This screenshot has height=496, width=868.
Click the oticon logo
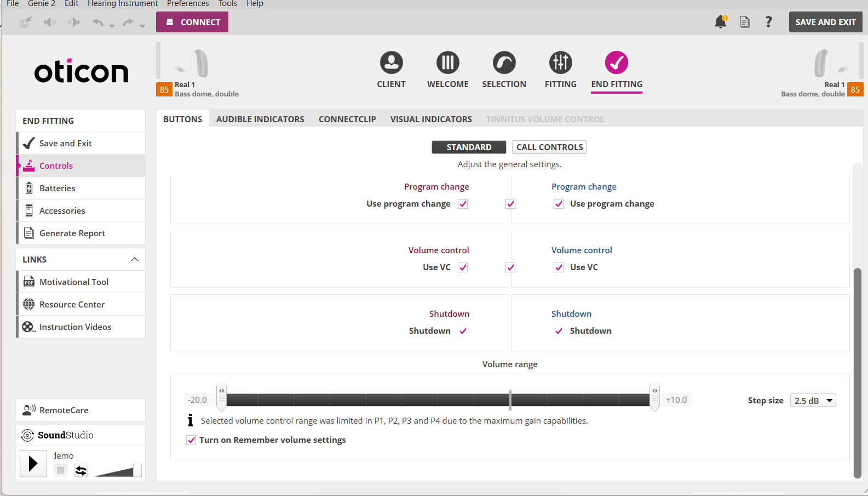point(81,71)
